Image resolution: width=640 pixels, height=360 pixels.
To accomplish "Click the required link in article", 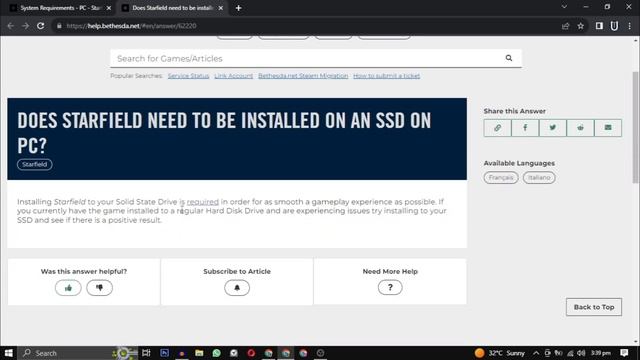I will coord(202,202).
